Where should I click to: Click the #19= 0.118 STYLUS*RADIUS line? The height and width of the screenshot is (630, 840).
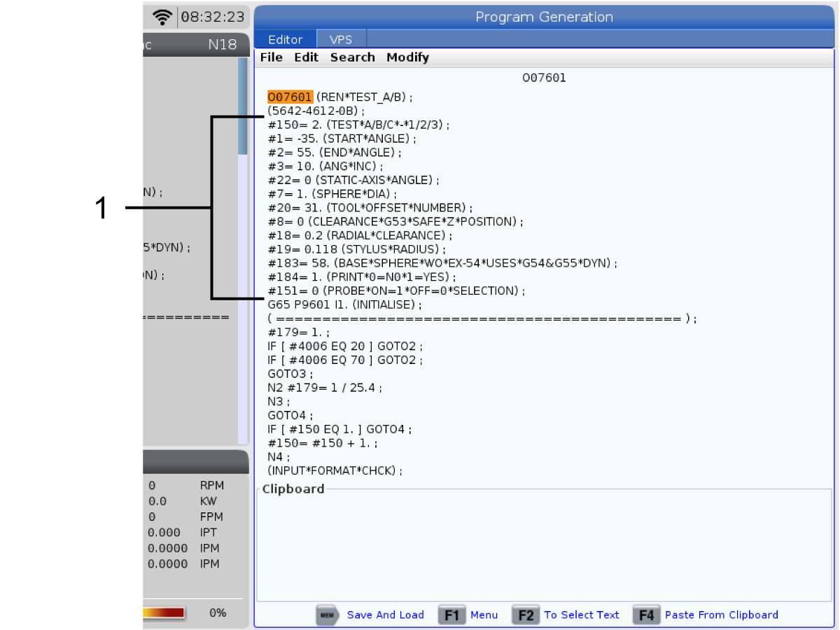356,249
